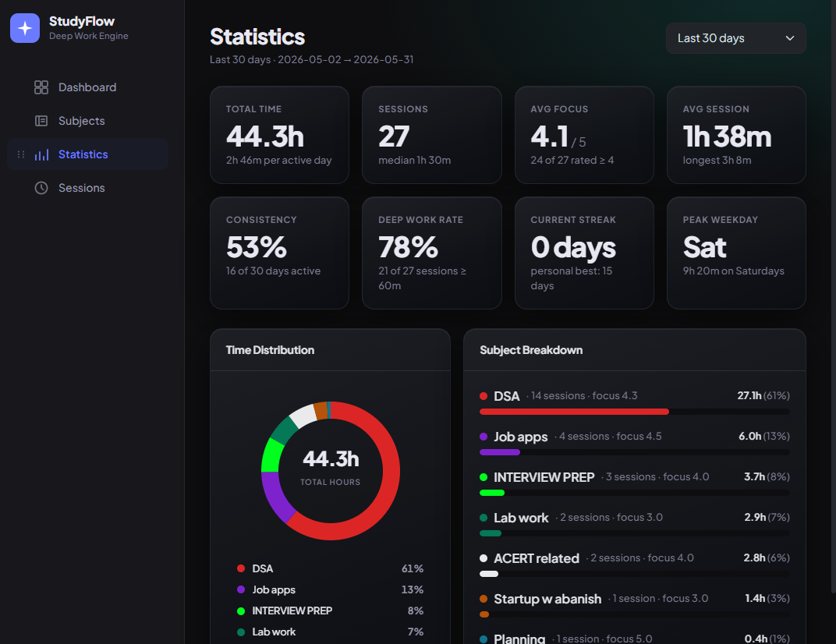Click the Dashboard grid icon

41,87
